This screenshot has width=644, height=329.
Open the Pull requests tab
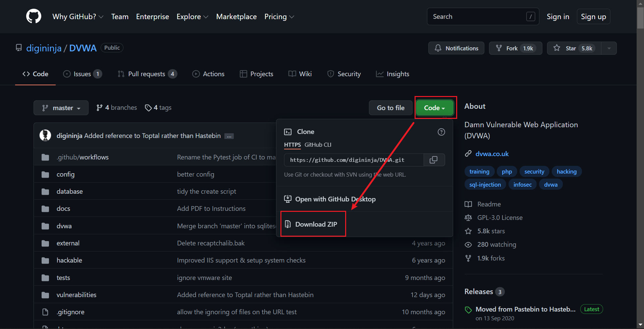[x=147, y=74]
